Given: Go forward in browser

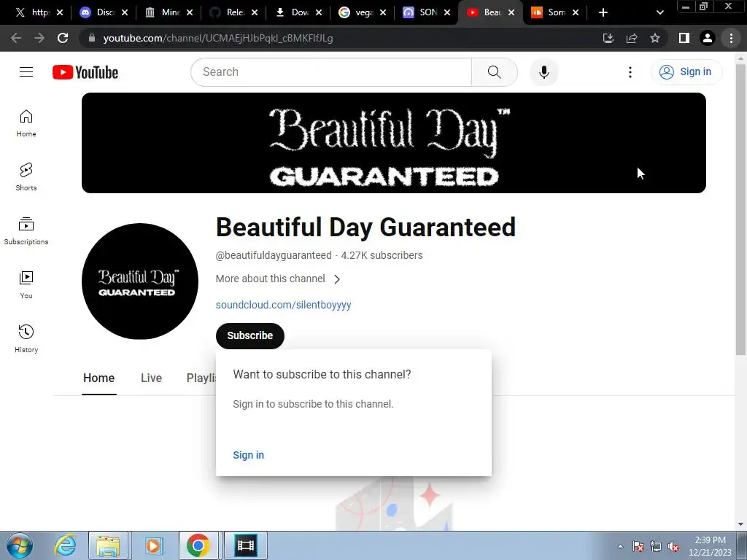Looking at the screenshot, I should (x=39, y=38).
